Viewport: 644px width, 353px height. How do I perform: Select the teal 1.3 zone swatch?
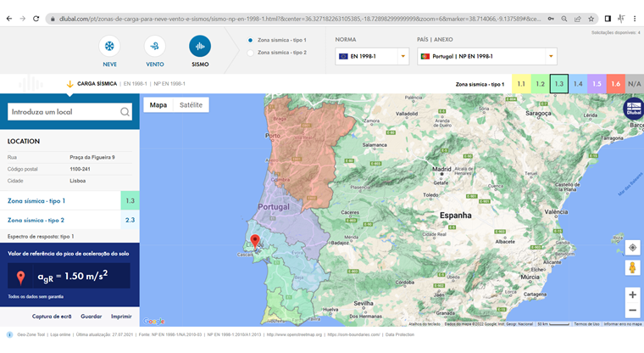pyautogui.click(x=559, y=84)
